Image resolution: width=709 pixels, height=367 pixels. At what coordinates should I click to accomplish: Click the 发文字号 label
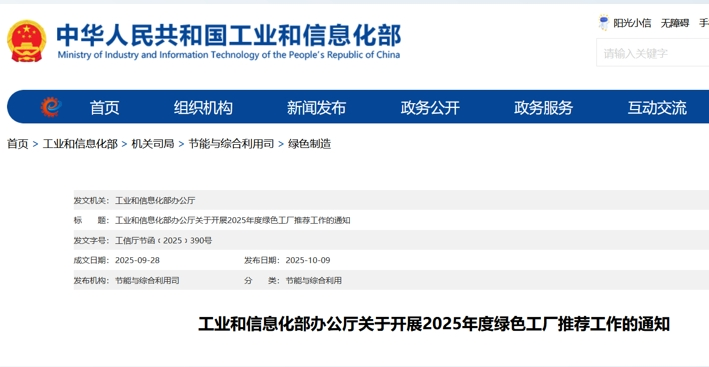coord(91,240)
